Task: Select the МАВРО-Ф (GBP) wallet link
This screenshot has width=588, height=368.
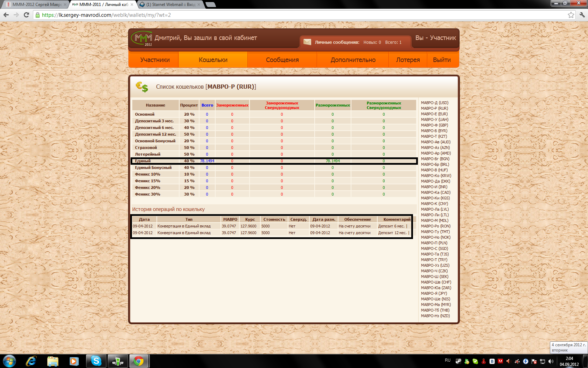Action: pos(434,125)
